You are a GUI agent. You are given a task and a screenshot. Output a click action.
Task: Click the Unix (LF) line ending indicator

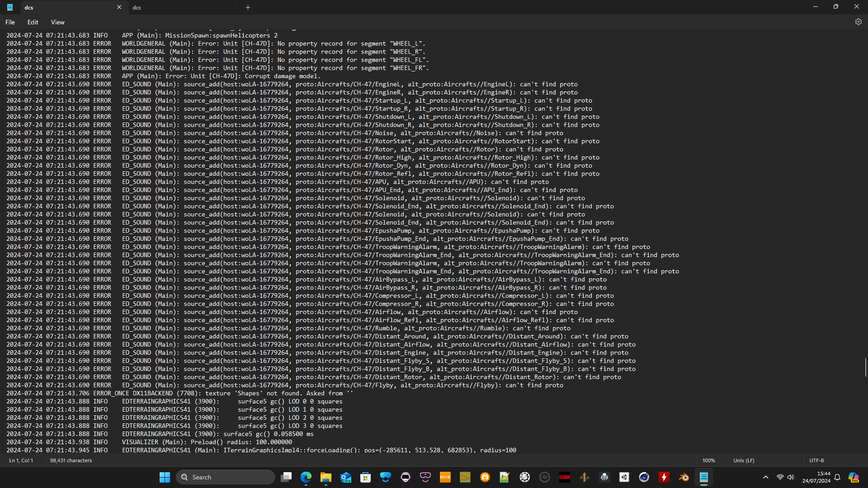point(744,460)
